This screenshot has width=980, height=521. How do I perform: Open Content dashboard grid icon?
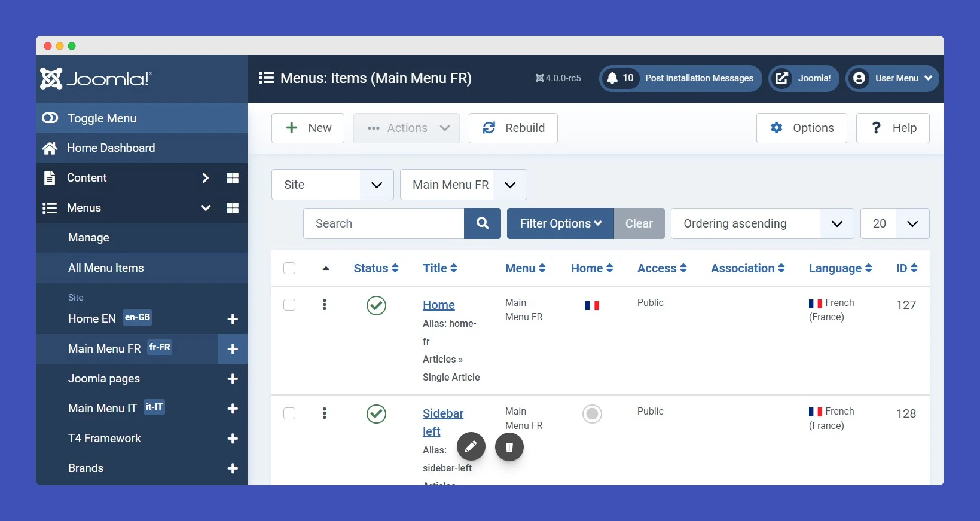point(233,177)
